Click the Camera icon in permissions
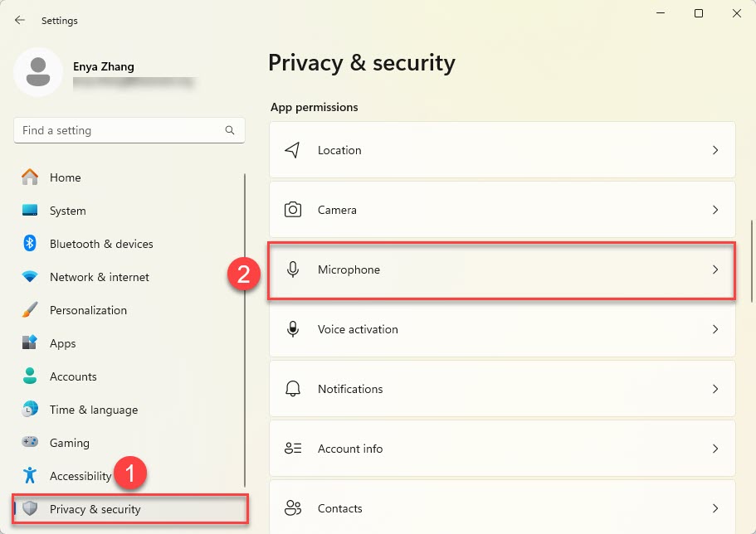The height and width of the screenshot is (534, 756). 292,210
